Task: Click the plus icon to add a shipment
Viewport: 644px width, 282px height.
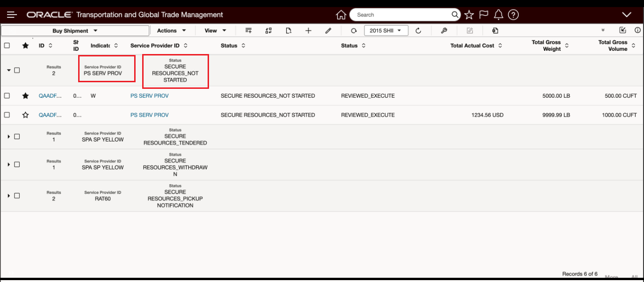Action: coord(308,31)
